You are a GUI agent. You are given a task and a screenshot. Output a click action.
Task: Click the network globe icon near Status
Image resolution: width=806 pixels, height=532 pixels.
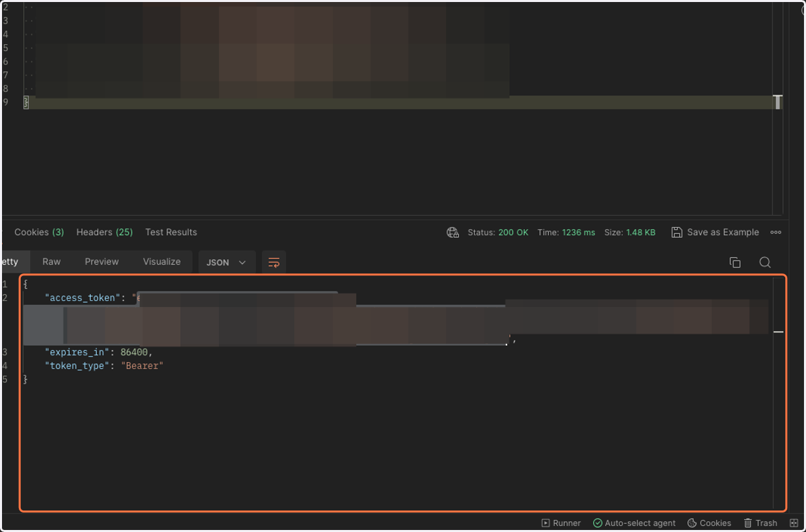click(453, 232)
